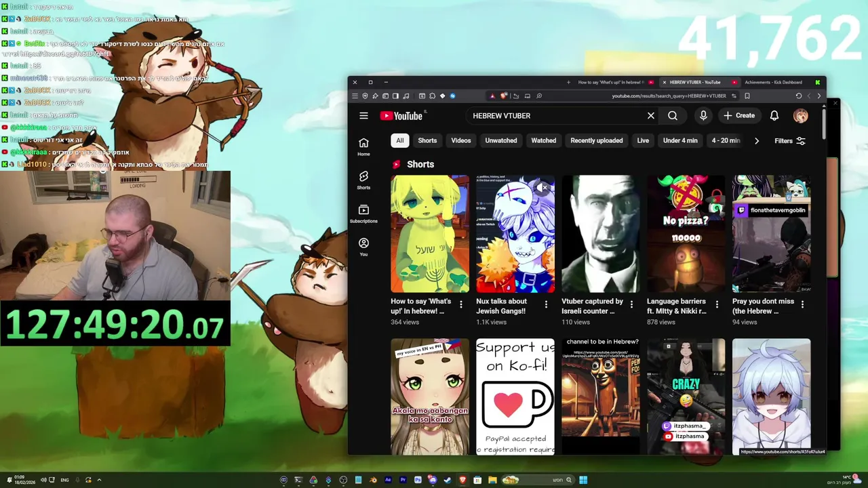Select the Shorts filter chip
The image size is (868, 488).
click(427, 140)
